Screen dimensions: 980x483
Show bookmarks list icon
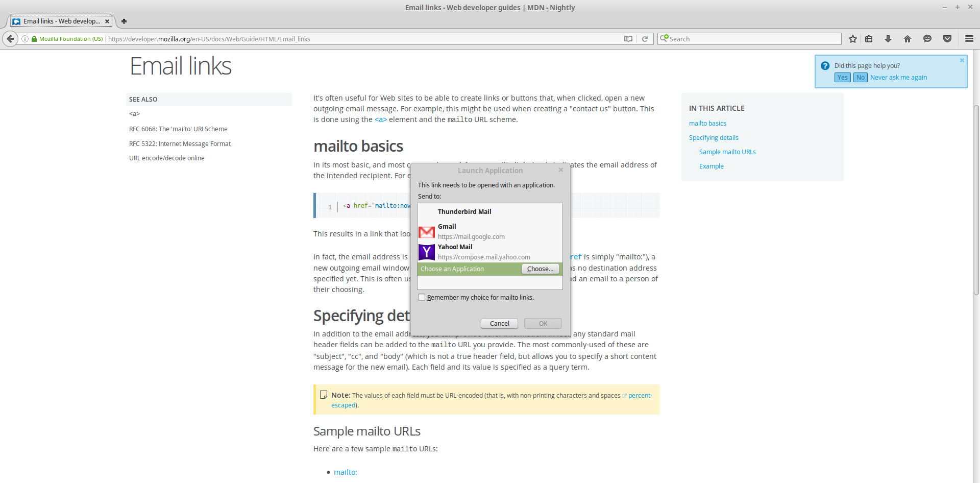(869, 39)
